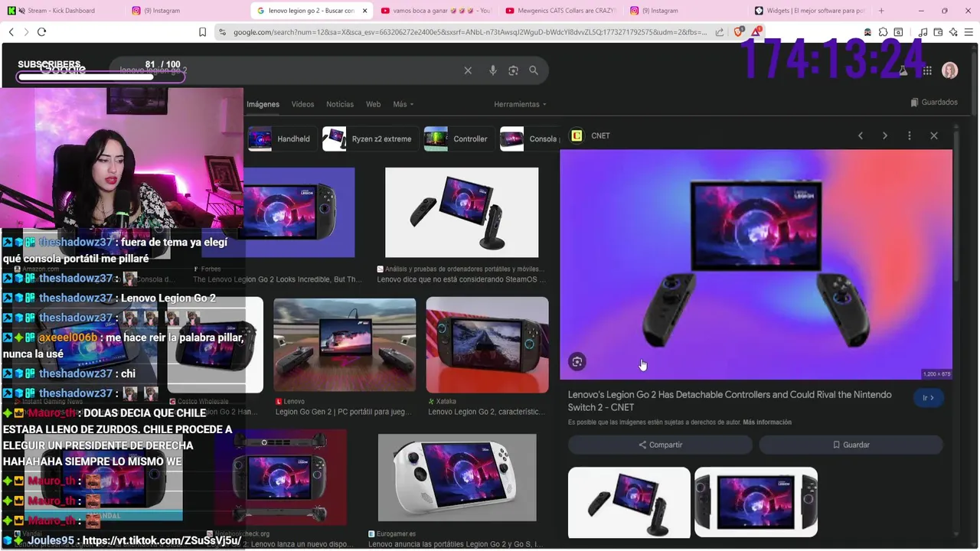The width and height of the screenshot is (980, 551).
Task: Open the Guardados saved items link
Action: pyautogui.click(x=934, y=102)
